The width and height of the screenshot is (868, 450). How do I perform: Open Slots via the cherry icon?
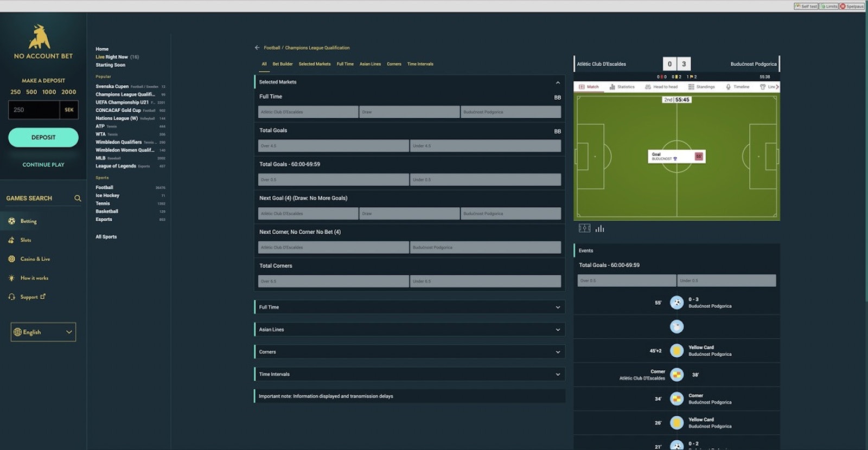point(11,240)
